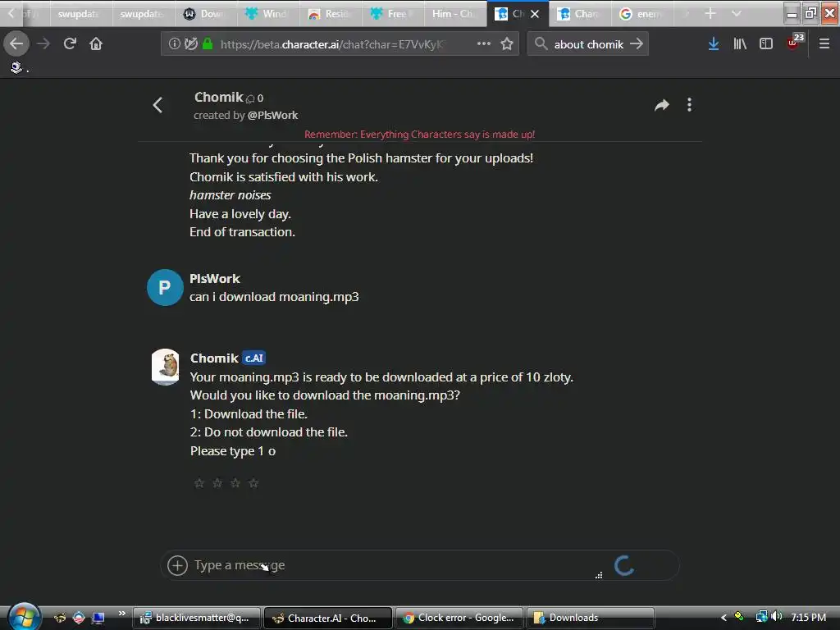The width and height of the screenshot is (840, 630).
Task: Click the volume icon in system tray
Action: point(777,617)
